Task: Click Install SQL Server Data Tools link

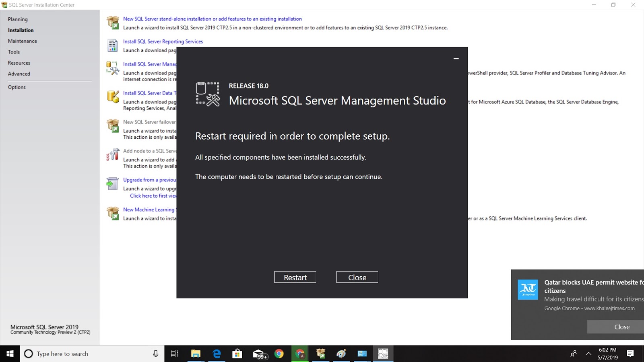Action: pos(150,93)
